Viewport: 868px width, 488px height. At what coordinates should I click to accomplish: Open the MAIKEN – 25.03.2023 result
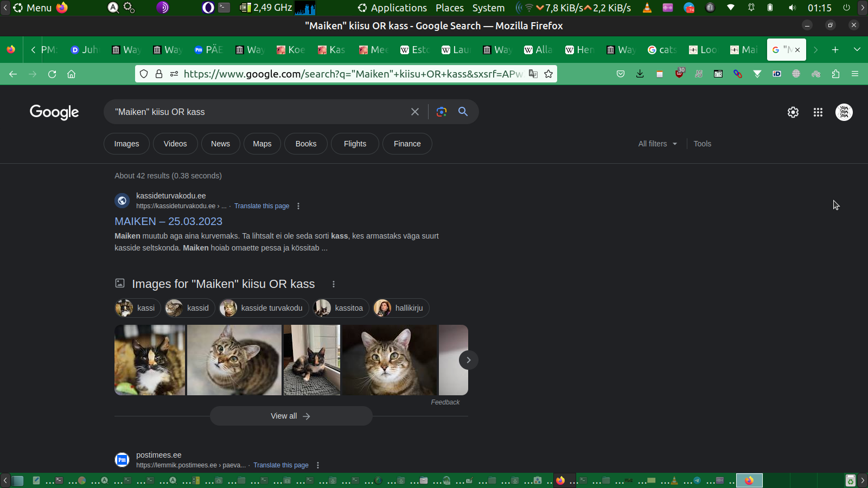pyautogui.click(x=168, y=221)
